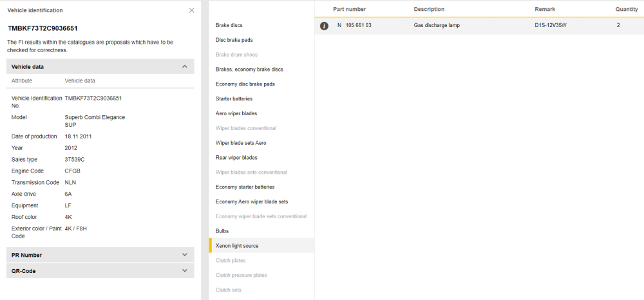Click greyed Brake drum shoes entry
644x300 pixels.
(236, 55)
